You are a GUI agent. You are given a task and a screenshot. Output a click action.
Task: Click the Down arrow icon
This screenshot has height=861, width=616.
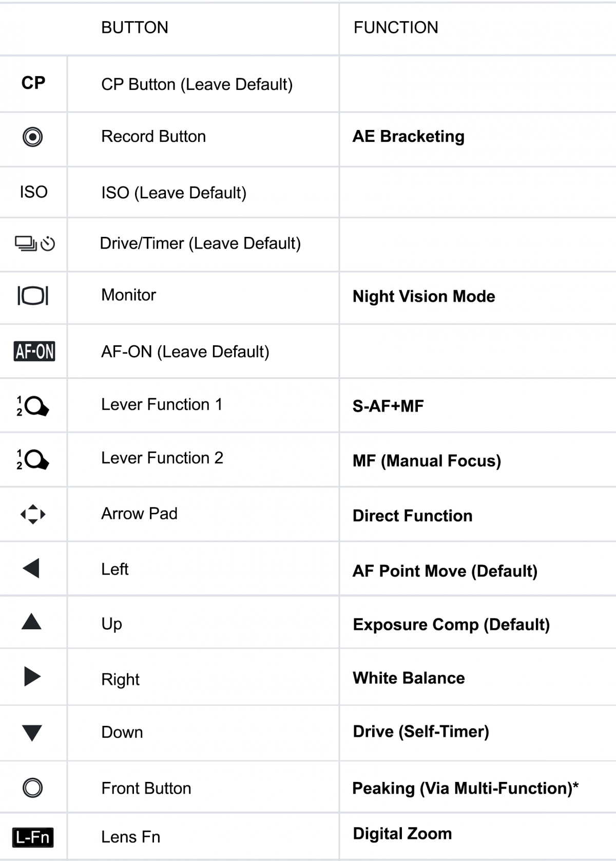(32, 733)
